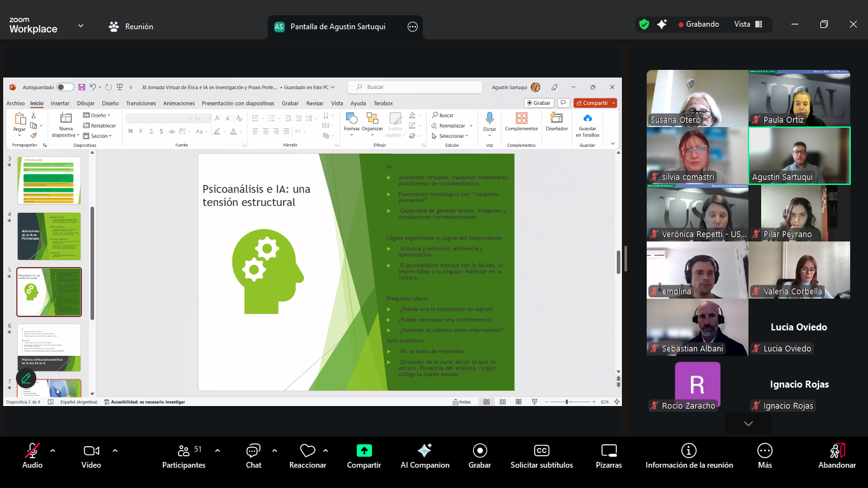Open the Zoom Workplace dropdown chevron
This screenshot has height=488, width=868.
81,26
